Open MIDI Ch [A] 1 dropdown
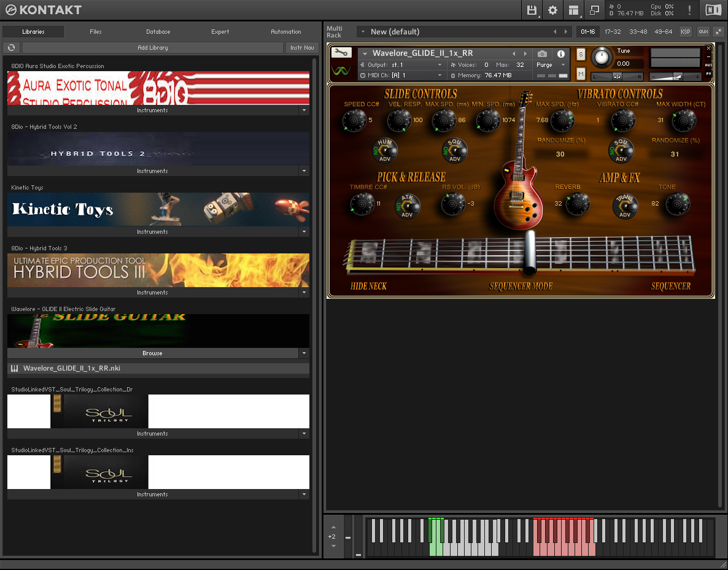728x570 pixels. point(401,75)
